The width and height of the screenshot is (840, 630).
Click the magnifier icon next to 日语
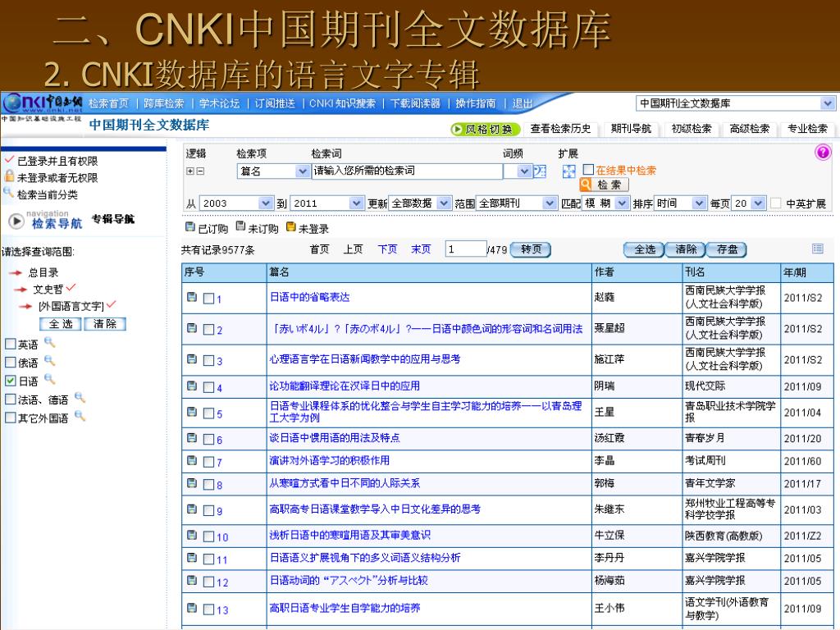pos(49,379)
